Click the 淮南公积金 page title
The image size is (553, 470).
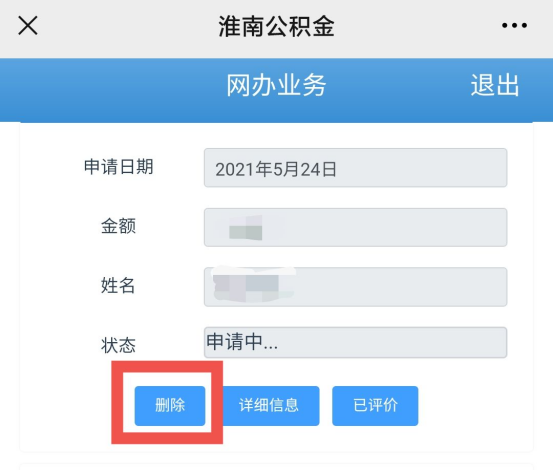click(276, 26)
